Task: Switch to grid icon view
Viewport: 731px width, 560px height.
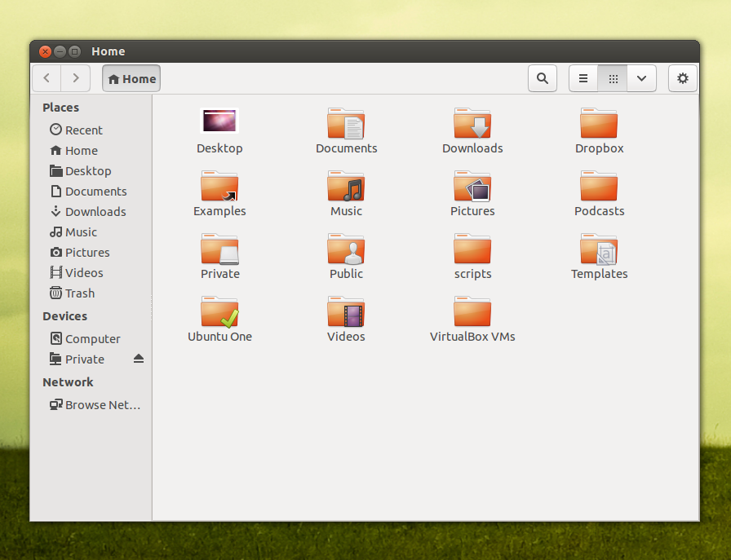Action: 613,78
